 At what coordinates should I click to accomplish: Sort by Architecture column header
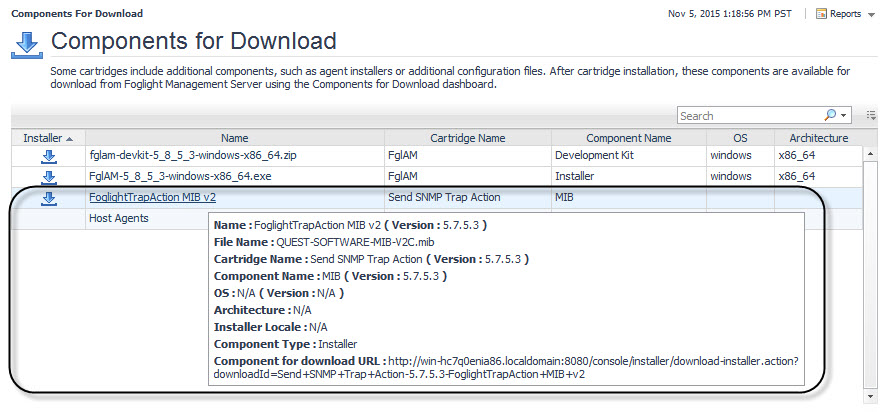tap(819, 138)
